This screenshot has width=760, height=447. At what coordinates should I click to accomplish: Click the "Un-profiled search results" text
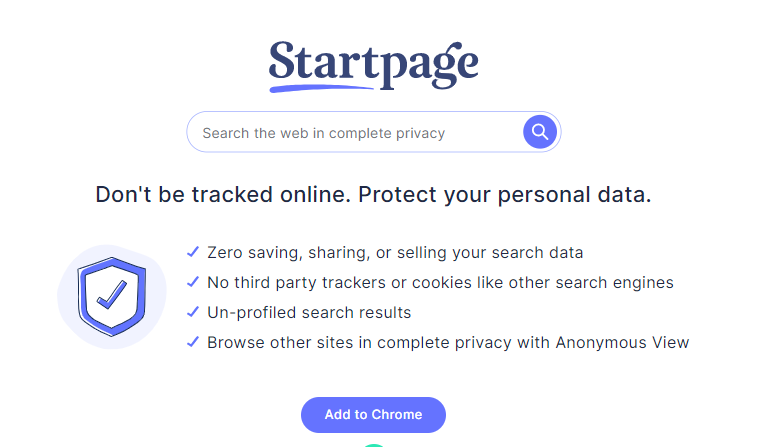[308, 313]
